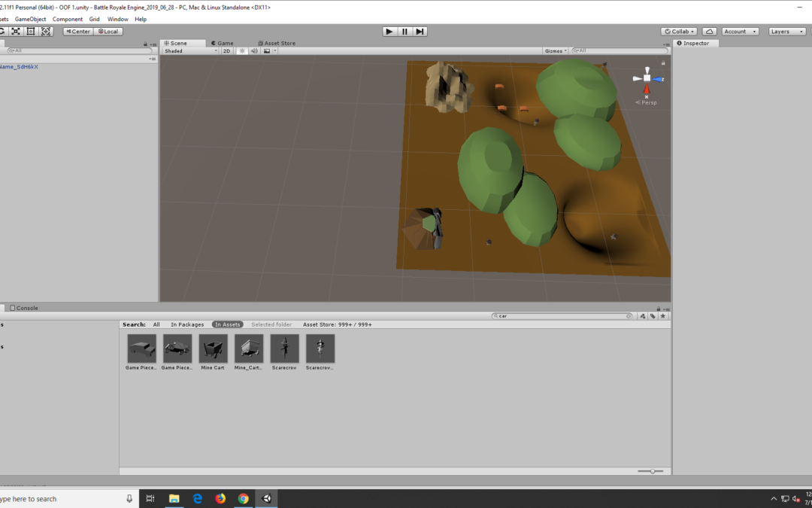Clear the Project search text
Viewport: 812px width, 508px height.
(629, 315)
